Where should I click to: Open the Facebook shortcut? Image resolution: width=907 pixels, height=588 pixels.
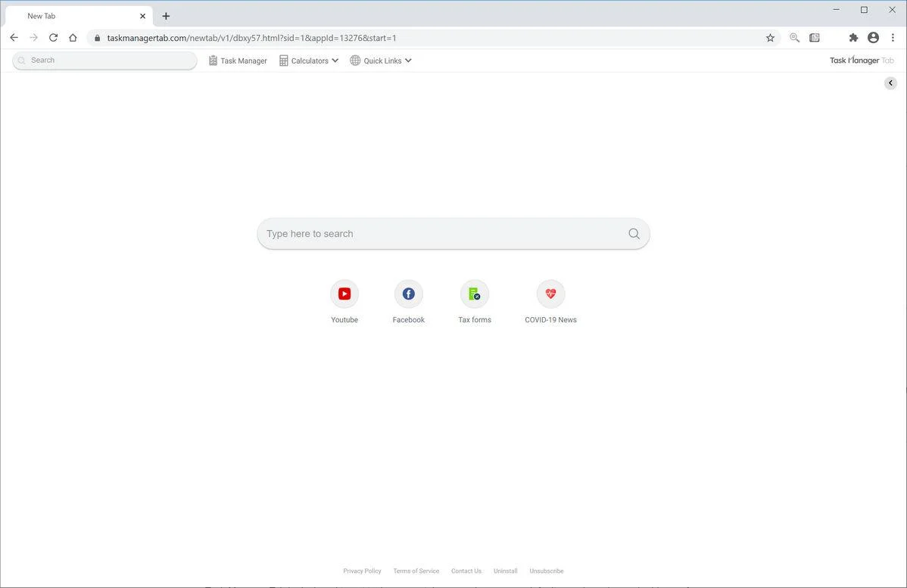click(x=408, y=302)
